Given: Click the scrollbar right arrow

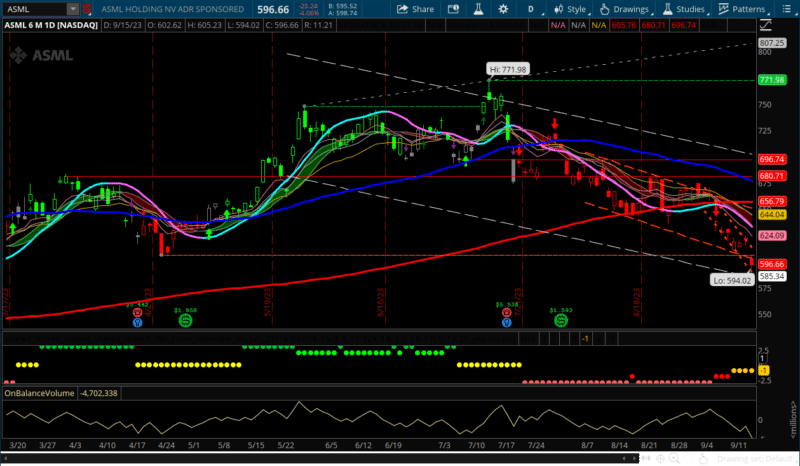Looking at the screenshot, I should click(635, 458).
